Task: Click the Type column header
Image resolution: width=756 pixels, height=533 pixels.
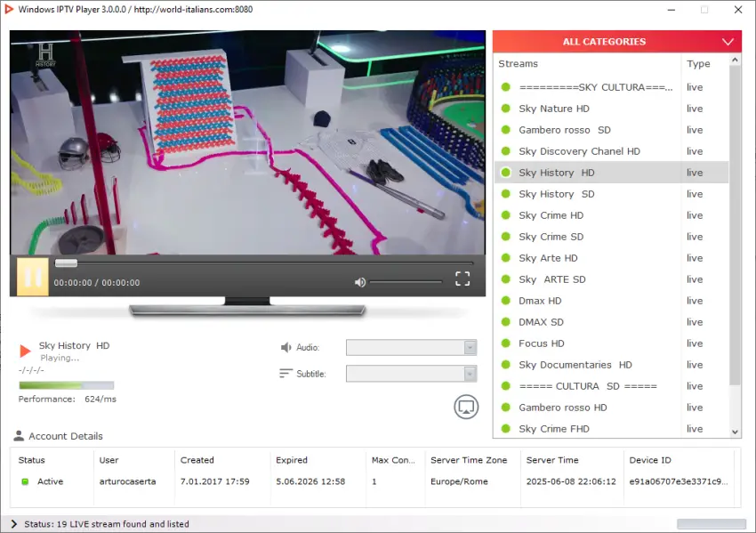Action: tap(698, 64)
